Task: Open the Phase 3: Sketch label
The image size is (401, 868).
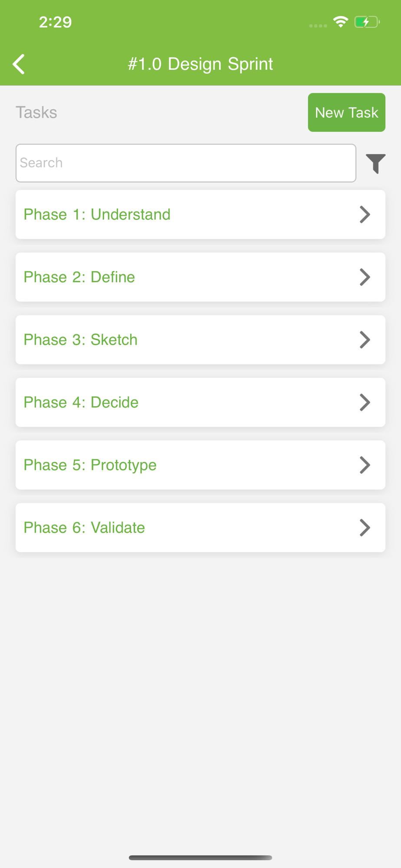Action: pyautogui.click(x=80, y=340)
